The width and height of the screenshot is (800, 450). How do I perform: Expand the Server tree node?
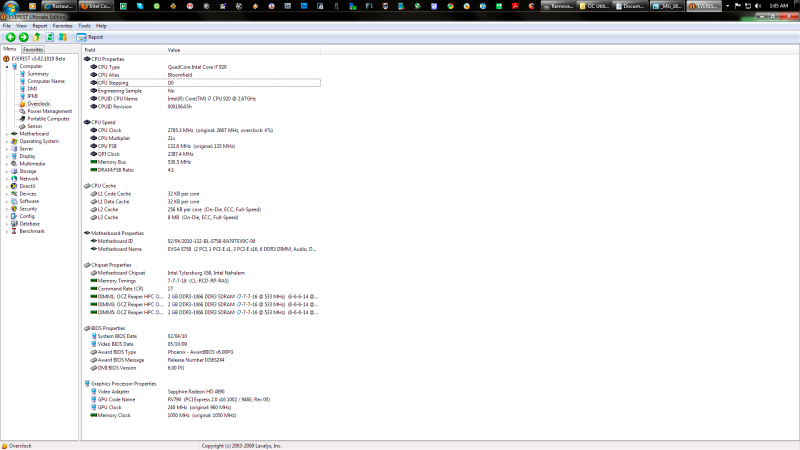[7, 149]
